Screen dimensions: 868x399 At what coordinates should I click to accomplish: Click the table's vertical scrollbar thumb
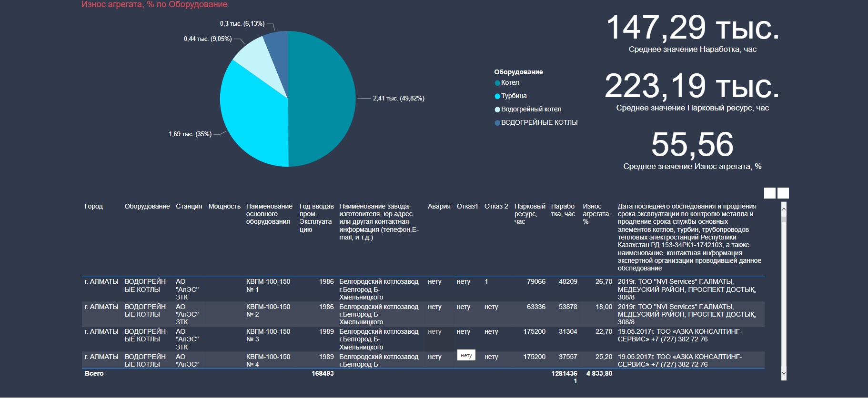[784, 219]
